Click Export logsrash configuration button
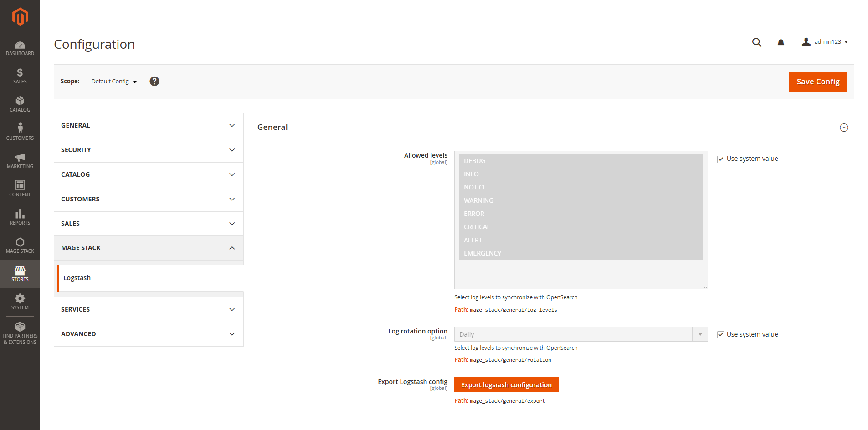Screen dimensions: 868x430 pos(506,385)
